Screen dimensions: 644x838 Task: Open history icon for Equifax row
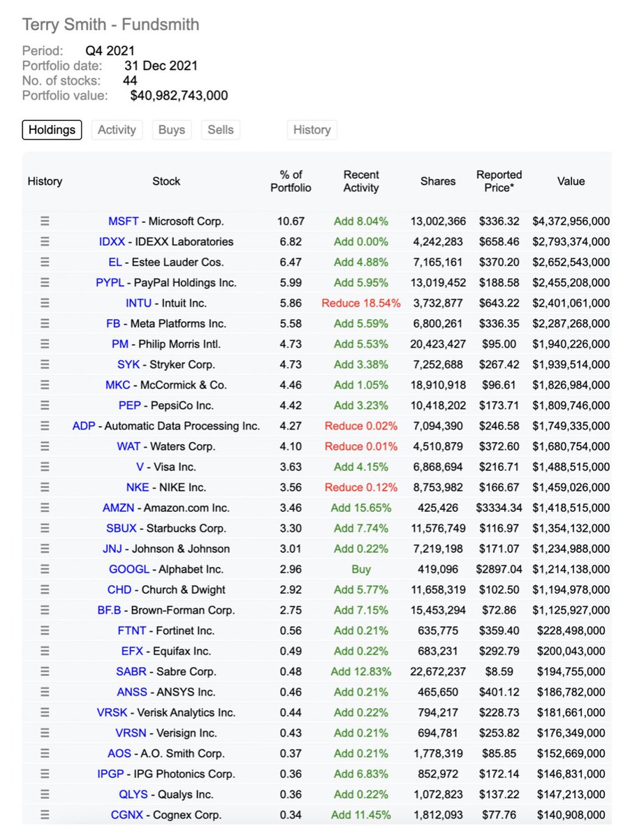[x=45, y=652]
